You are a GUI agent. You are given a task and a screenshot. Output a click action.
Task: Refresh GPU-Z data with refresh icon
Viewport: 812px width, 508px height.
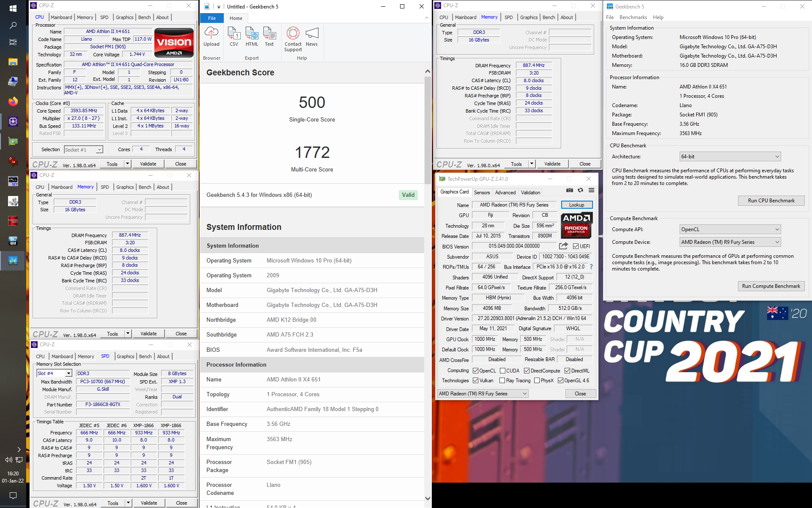click(x=580, y=190)
